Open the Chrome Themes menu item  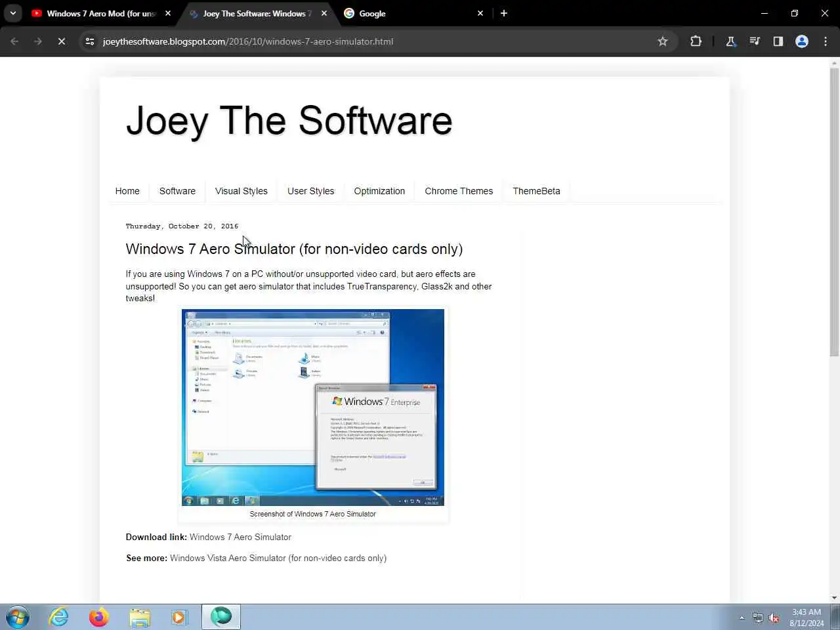point(459,191)
